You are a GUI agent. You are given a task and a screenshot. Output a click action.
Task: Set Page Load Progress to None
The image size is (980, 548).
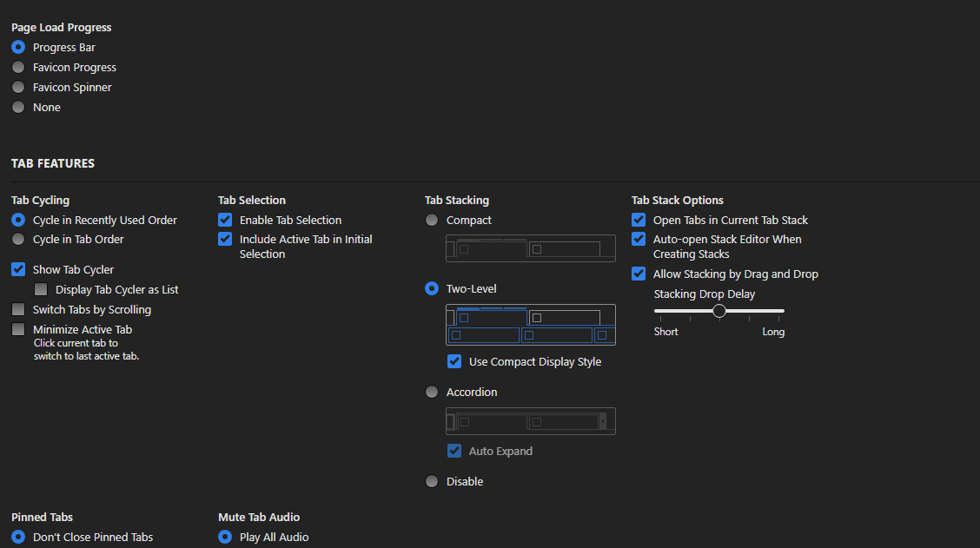tap(18, 108)
